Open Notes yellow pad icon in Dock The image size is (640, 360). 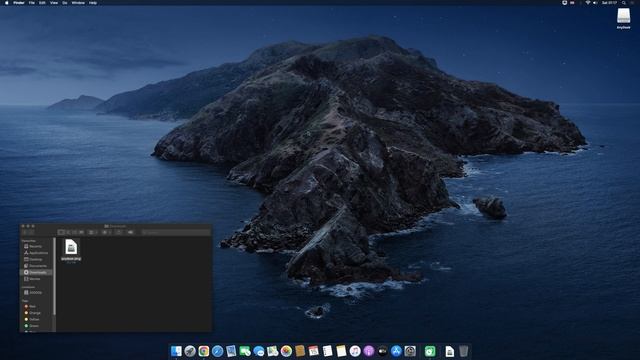point(341,351)
